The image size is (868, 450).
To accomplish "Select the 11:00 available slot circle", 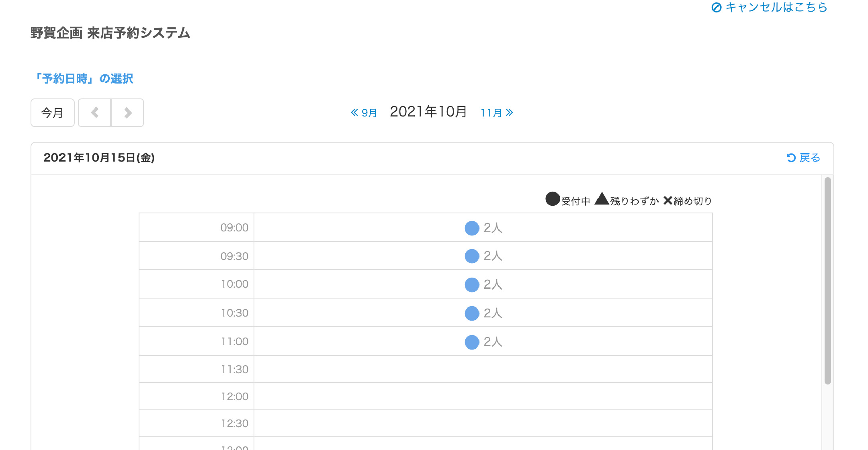I will 472,342.
